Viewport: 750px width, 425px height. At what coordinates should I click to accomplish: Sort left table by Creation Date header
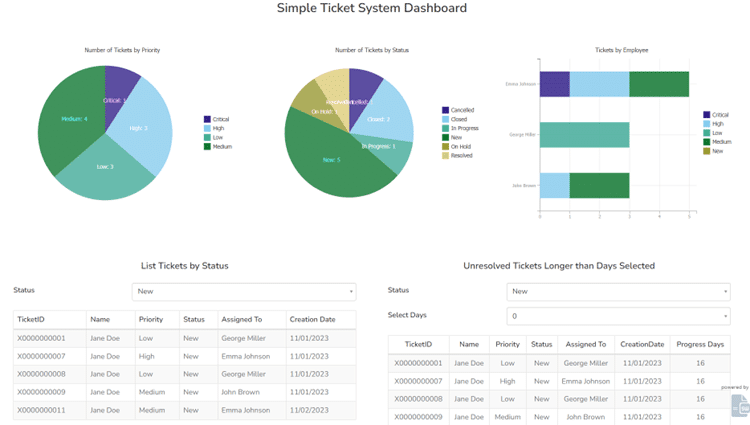click(x=312, y=320)
